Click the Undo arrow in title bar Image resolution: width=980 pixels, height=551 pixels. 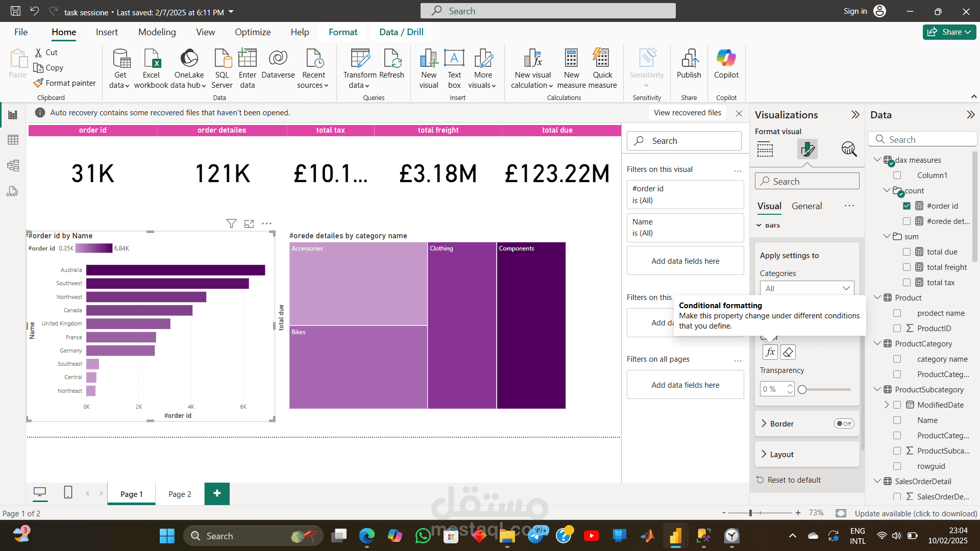(34, 11)
